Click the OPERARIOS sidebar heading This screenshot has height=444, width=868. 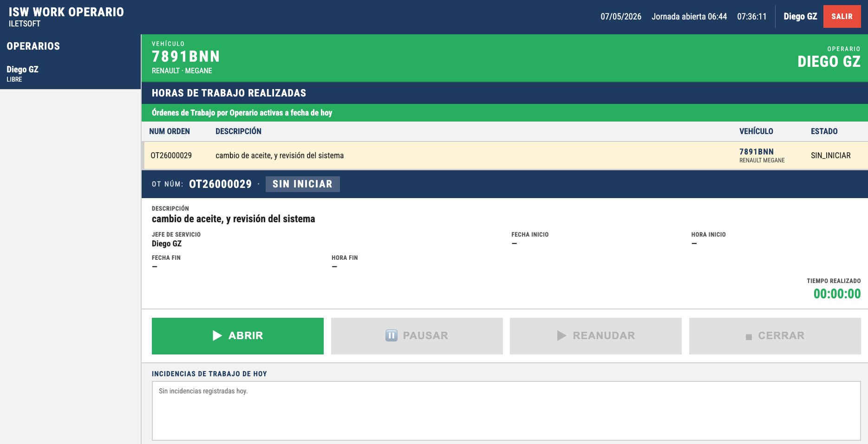coord(33,46)
